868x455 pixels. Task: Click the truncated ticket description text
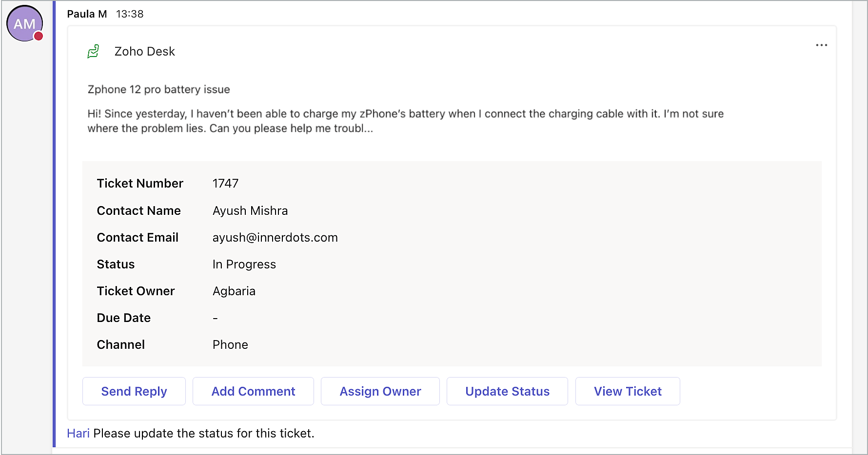405,121
